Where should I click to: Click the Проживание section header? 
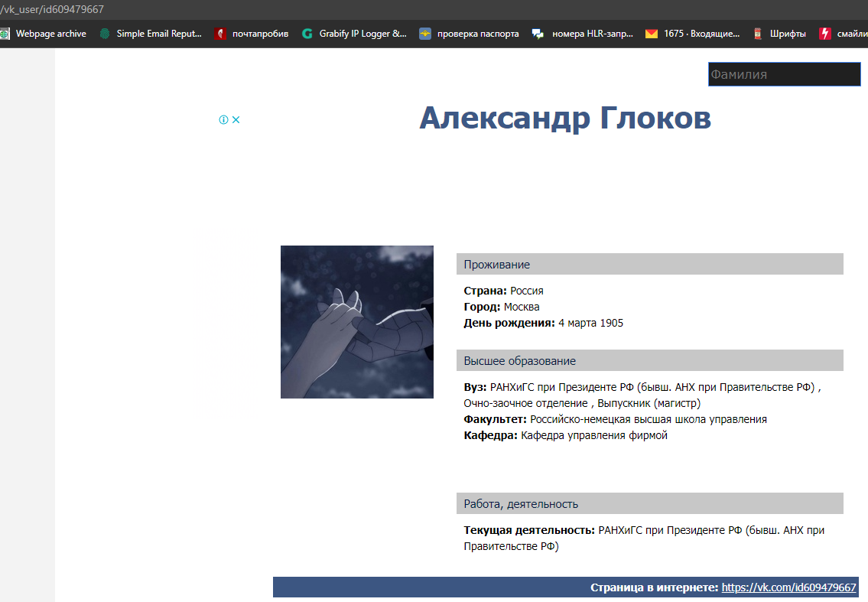650,264
